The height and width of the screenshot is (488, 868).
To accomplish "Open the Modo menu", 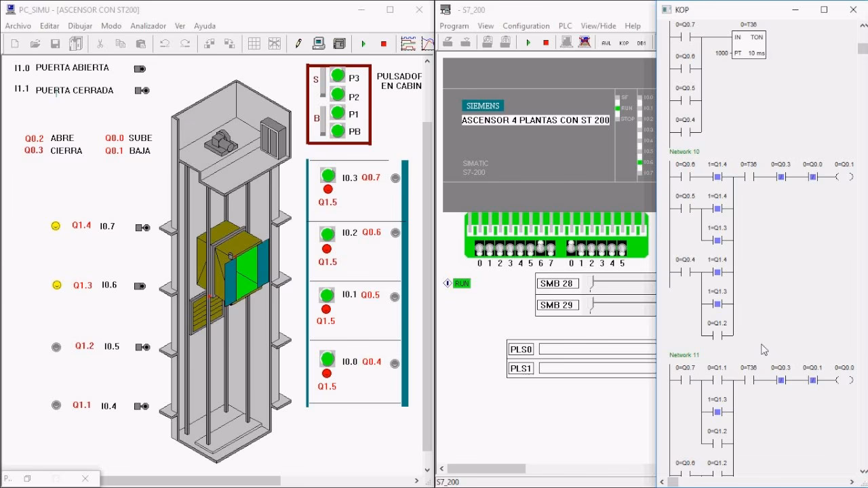I will point(111,26).
